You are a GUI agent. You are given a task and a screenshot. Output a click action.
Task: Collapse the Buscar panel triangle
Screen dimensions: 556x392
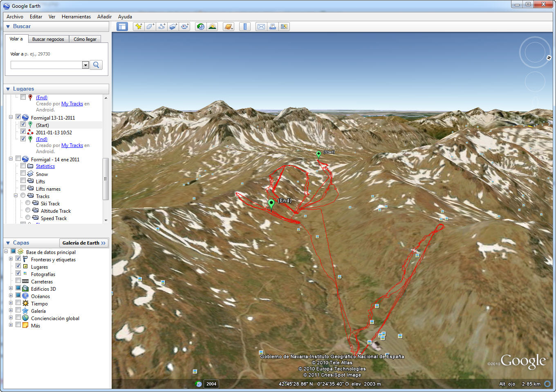pos(8,27)
